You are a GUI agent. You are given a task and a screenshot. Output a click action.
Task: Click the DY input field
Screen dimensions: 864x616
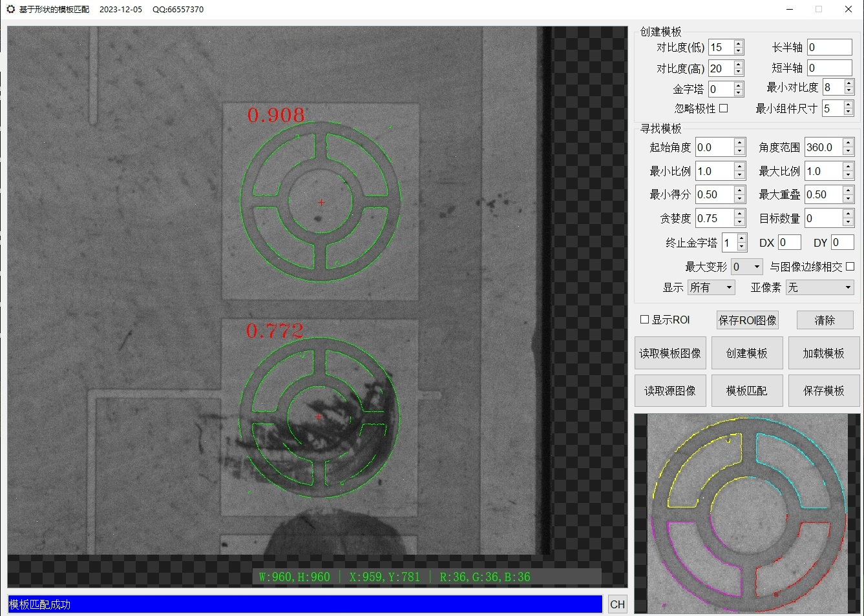pyautogui.click(x=843, y=242)
